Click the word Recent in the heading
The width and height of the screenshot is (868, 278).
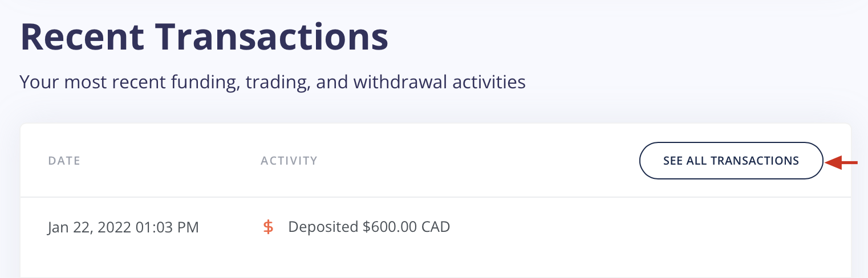[82, 36]
